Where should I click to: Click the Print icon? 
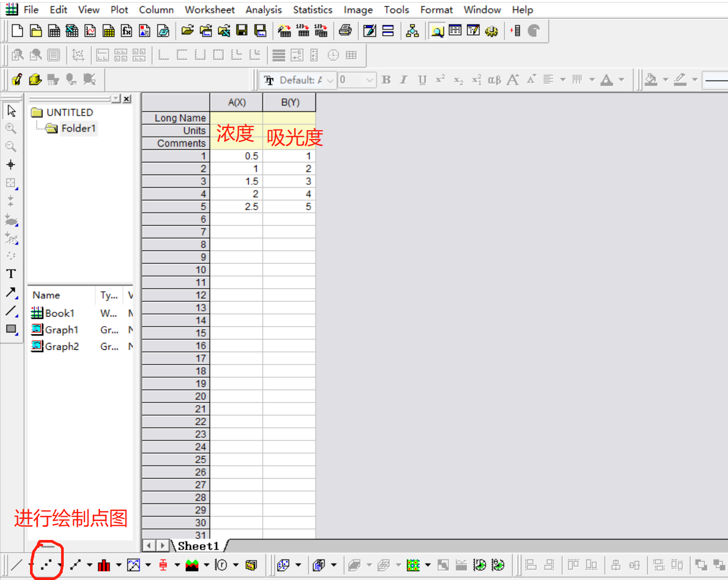(x=345, y=31)
